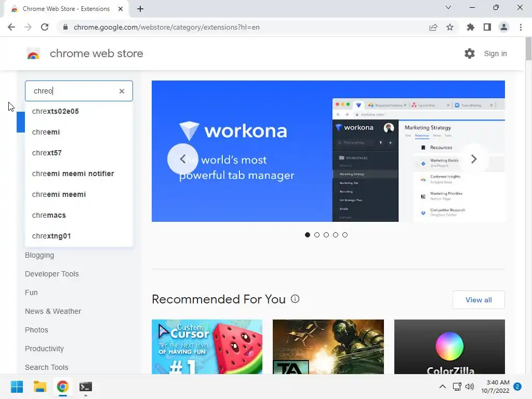This screenshot has width=532, height=399.
Task: Open the Blogging category
Action: click(39, 255)
